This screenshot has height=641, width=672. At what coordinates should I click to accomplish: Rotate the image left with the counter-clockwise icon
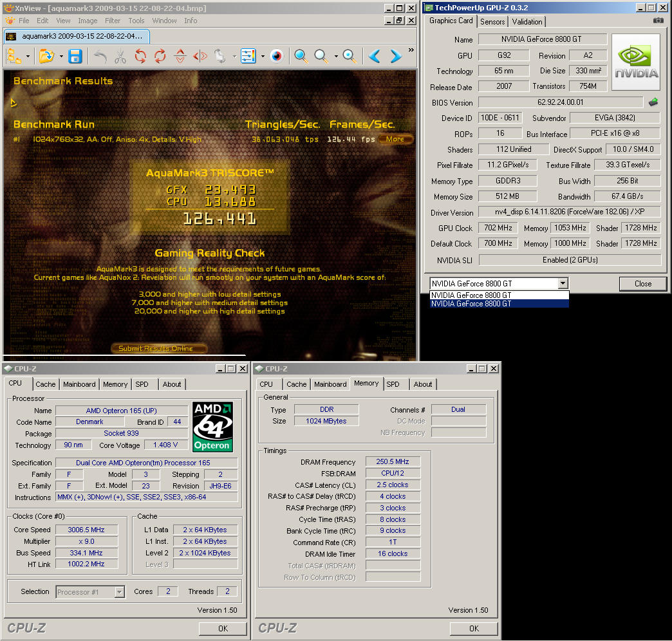pyautogui.click(x=140, y=56)
